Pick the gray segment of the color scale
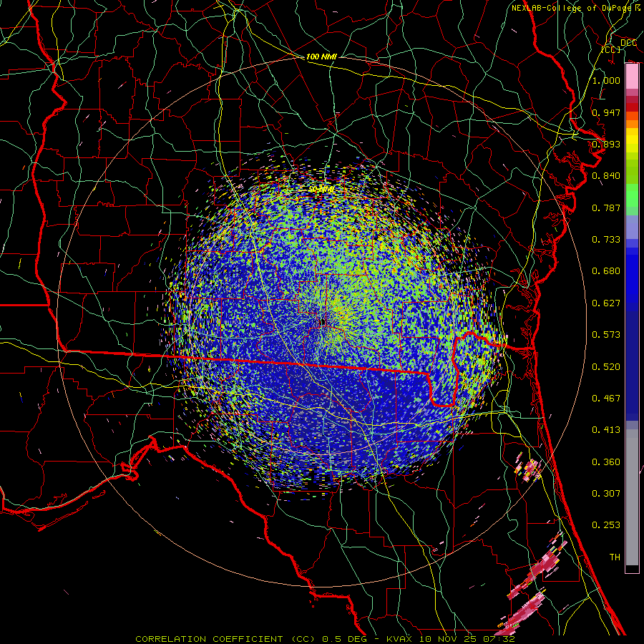644x644 pixels. (632, 497)
